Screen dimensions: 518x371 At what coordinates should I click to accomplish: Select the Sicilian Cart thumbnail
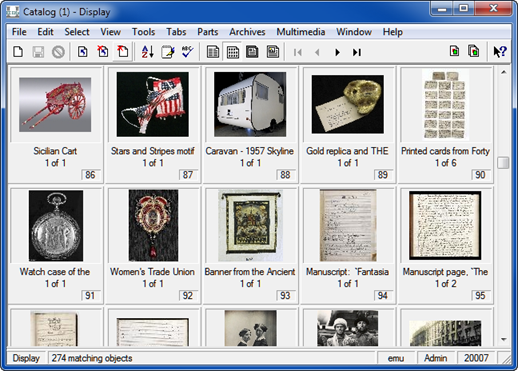[55, 105]
